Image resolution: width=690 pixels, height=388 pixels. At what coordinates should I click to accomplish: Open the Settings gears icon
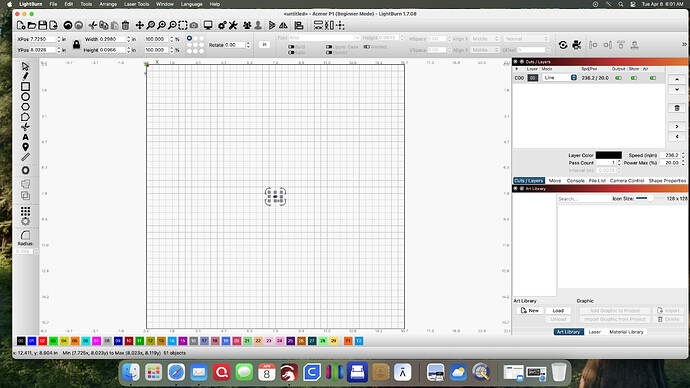222,26
